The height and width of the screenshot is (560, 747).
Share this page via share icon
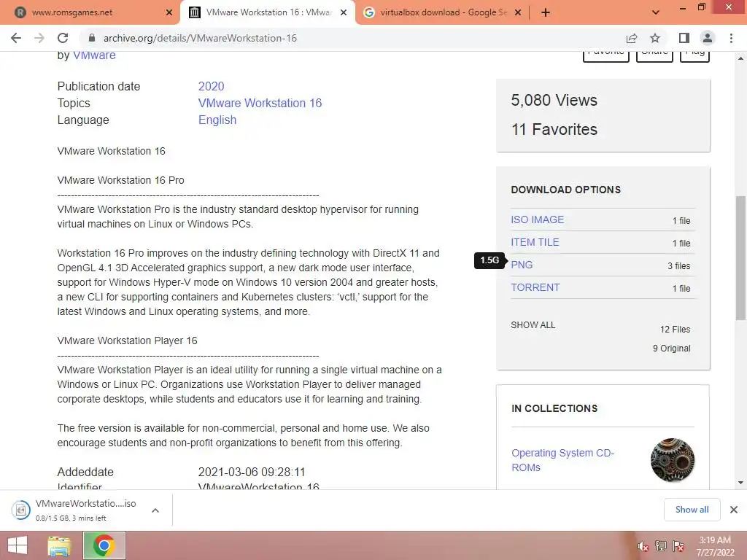coord(632,38)
